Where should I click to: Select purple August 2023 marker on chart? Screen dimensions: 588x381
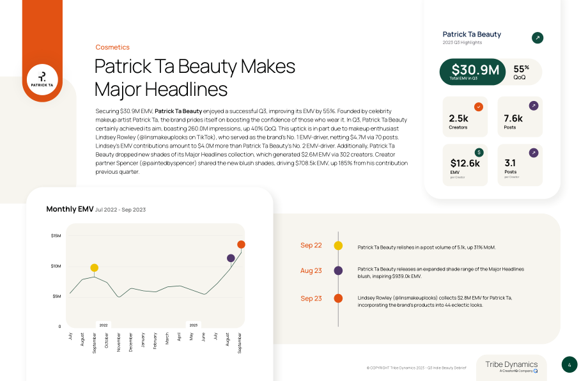tap(231, 258)
